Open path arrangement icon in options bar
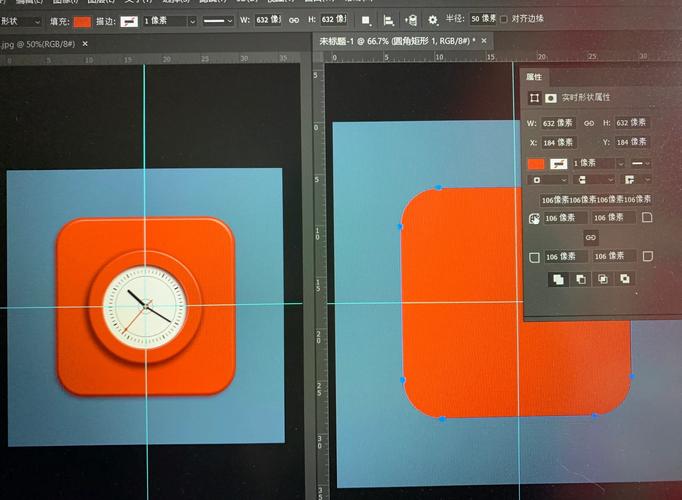This screenshot has height=500, width=682. coord(411,20)
